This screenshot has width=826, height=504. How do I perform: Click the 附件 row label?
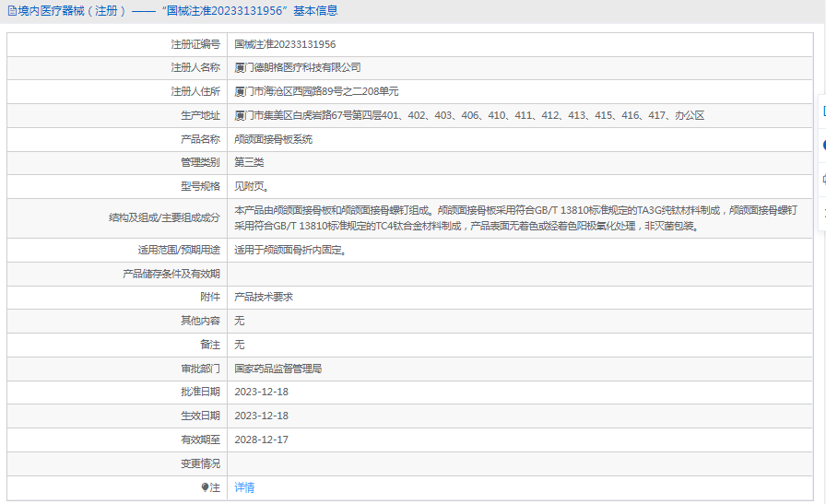click(210, 297)
